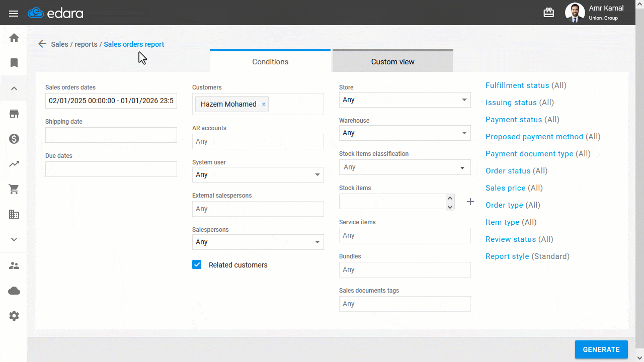Click the GENERATE button
Viewport: 644px width, 362px height.
pos(601,349)
